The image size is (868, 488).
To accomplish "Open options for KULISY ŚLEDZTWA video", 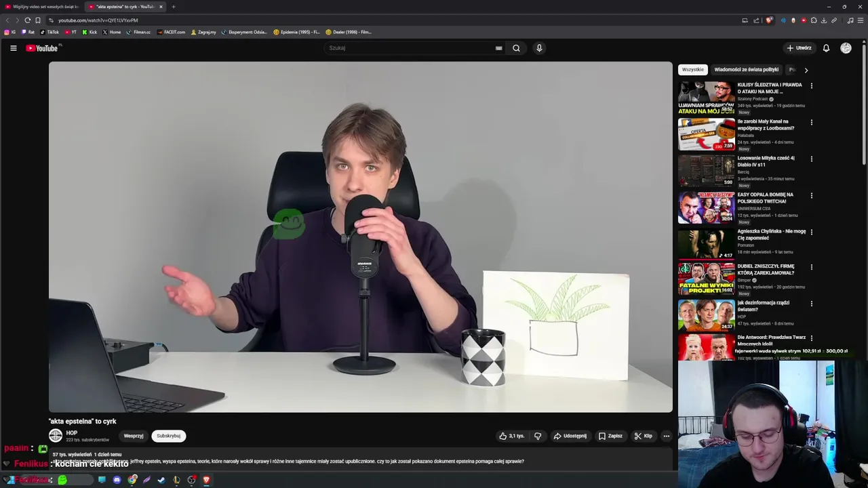I will (x=811, y=86).
